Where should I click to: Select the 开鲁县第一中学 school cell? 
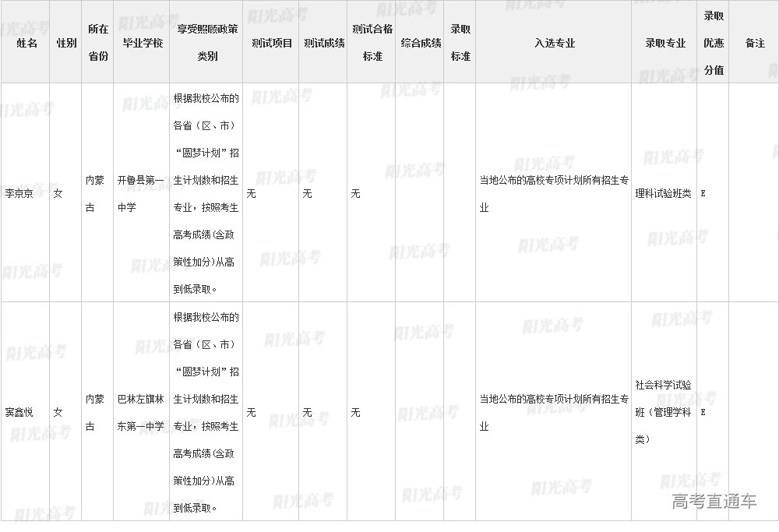141,193
